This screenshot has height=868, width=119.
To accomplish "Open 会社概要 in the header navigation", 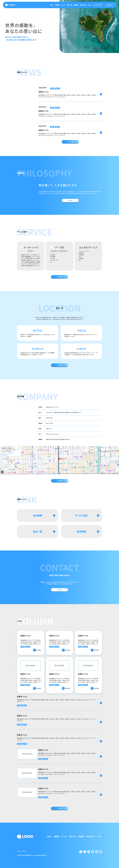I will click(76, 5).
